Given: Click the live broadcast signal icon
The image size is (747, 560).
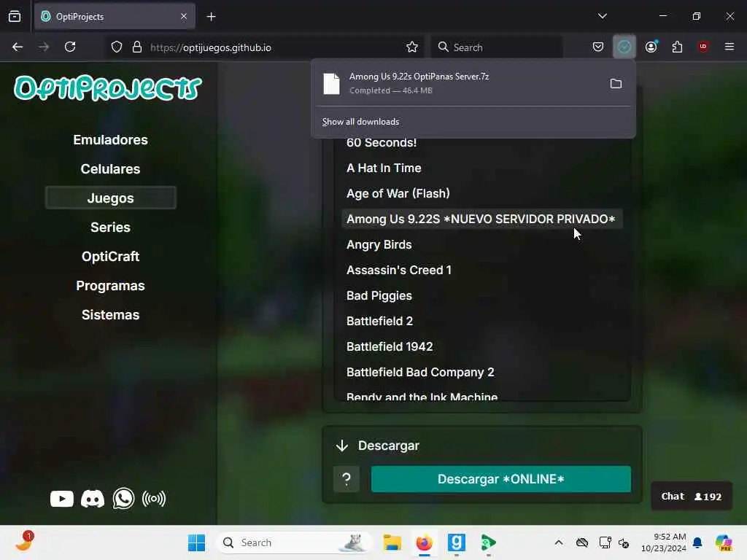Looking at the screenshot, I should pyautogui.click(x=154, y=499).
